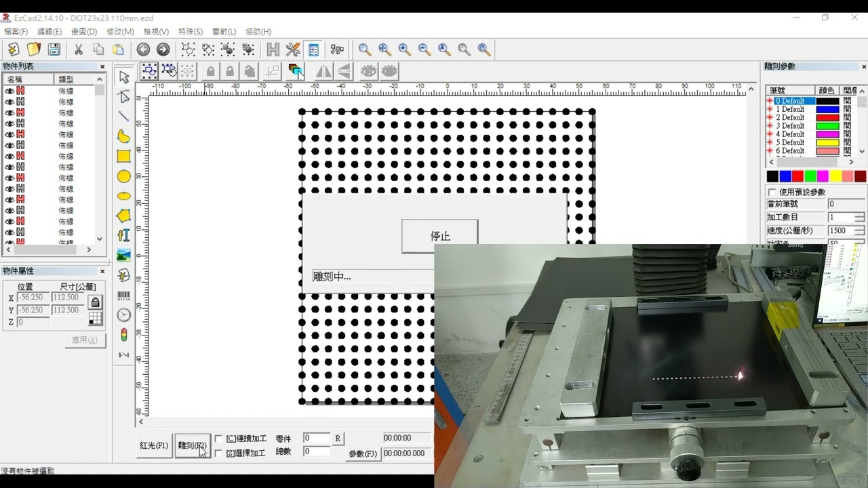Click the 停止 stop button in dialog
868x488 pixels.
(x=439, y=236)
